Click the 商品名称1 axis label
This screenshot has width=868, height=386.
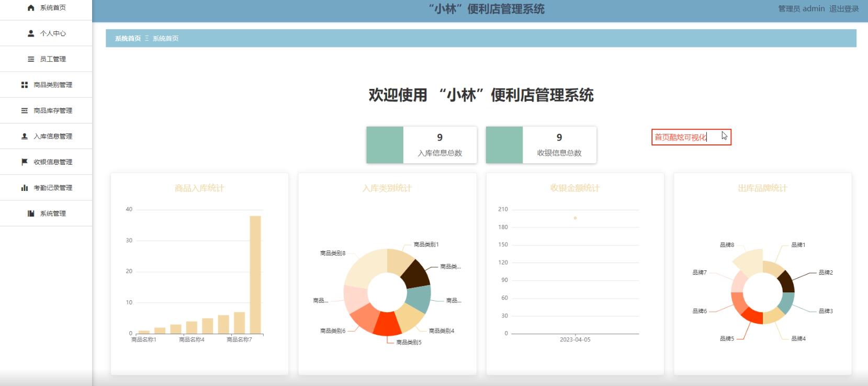tap(144, 340)
